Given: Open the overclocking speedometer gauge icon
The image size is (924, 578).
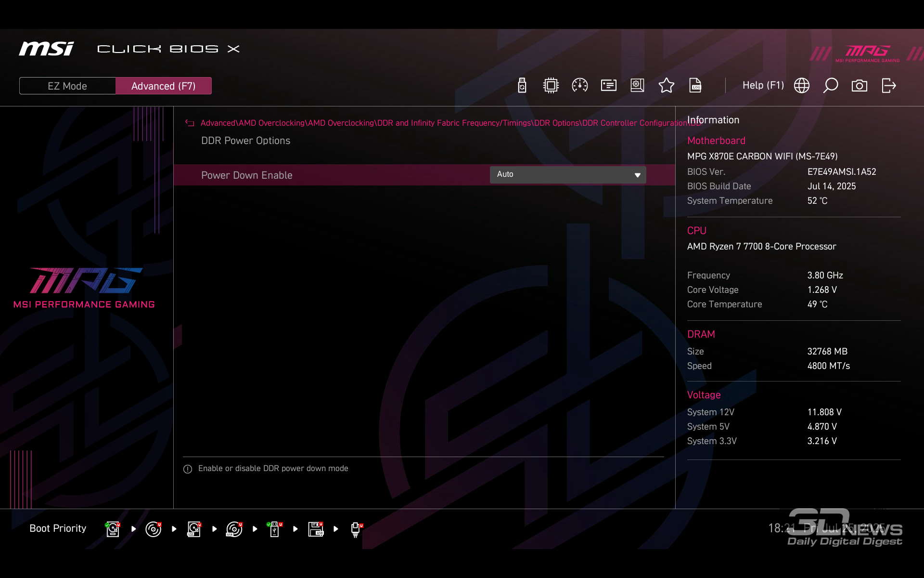Looking at the screenshot, I should click(x=579, y=86).
